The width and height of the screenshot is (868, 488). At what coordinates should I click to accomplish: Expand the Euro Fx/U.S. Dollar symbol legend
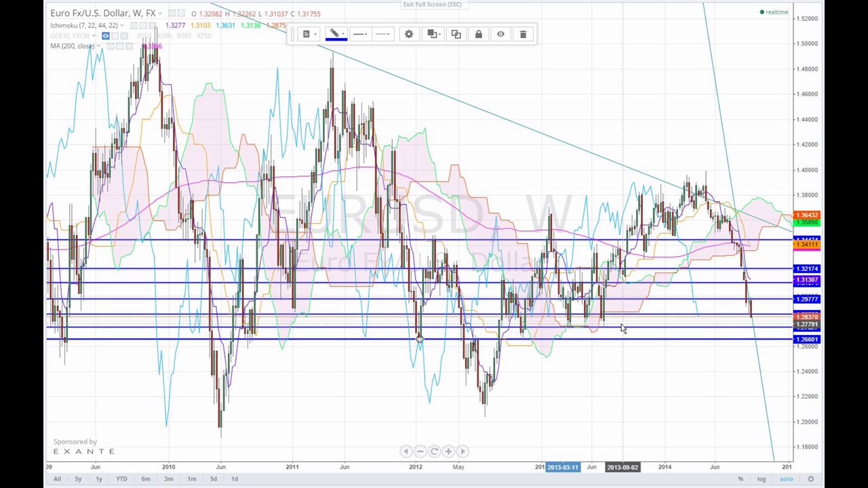click(160, 14)
